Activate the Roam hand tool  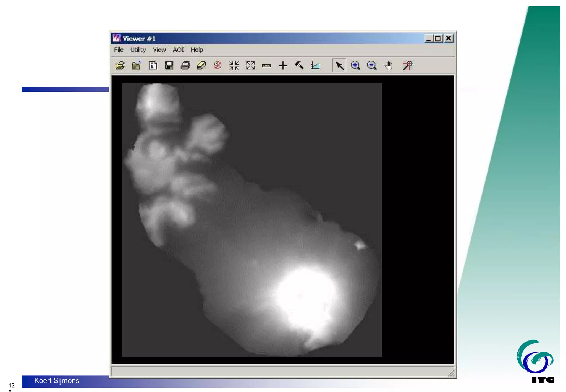tap(388, 66)
